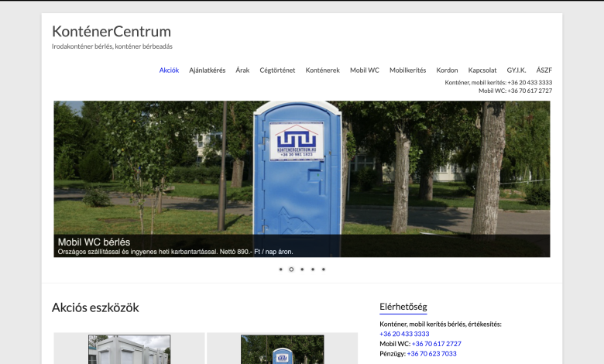
Task: Show the last slide via fifth dot
Action: point(324,270)
